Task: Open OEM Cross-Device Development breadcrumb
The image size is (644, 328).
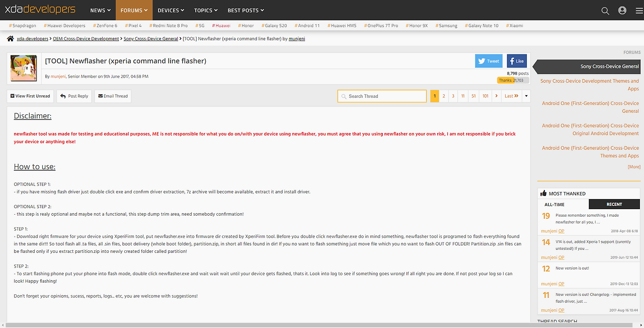Action: point(86,39)
